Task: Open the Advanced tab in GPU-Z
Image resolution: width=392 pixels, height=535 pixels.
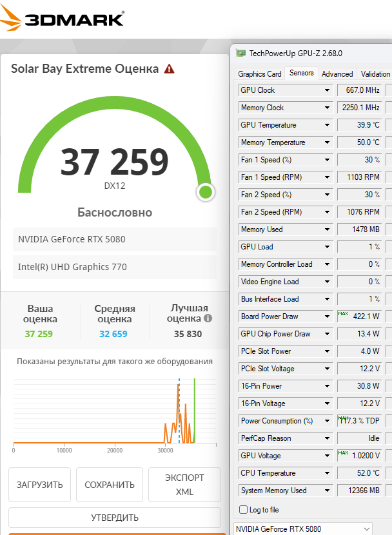Action: (337, 74)
